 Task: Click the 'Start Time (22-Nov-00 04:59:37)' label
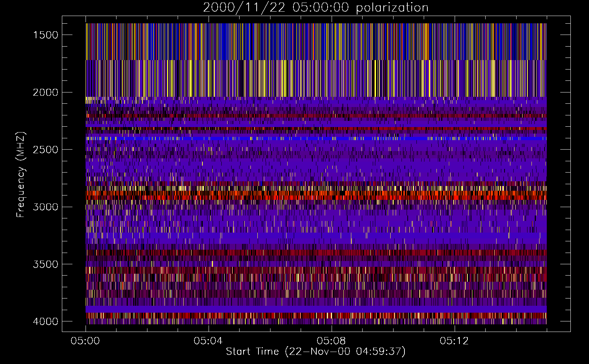pos(316,352)
